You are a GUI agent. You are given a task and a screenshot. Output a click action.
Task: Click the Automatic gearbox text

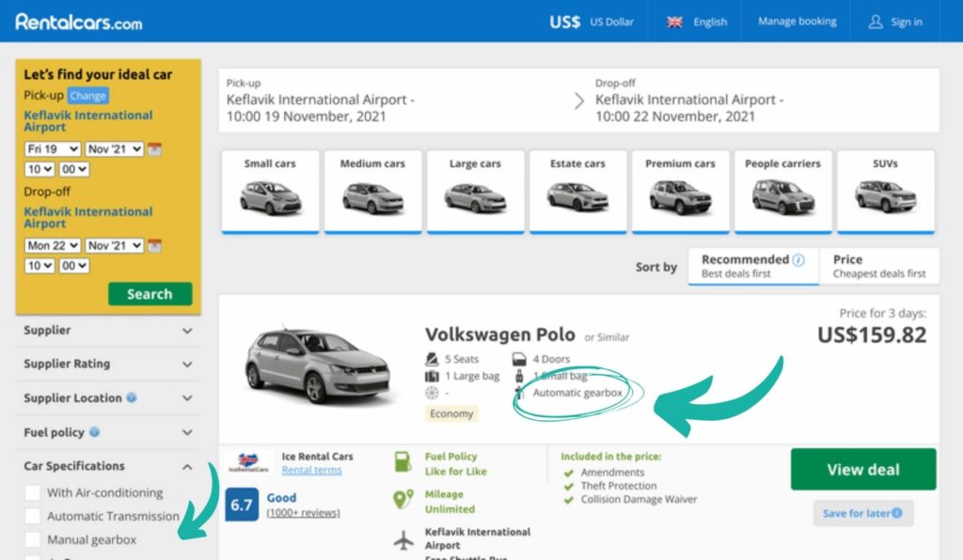pos(577,393)
